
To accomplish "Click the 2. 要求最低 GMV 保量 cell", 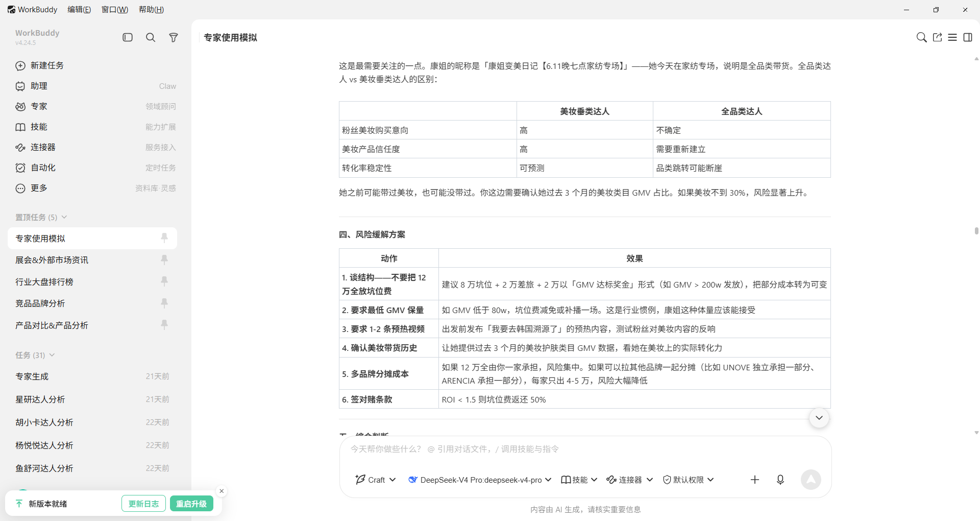I will click(x=389, y=310).
